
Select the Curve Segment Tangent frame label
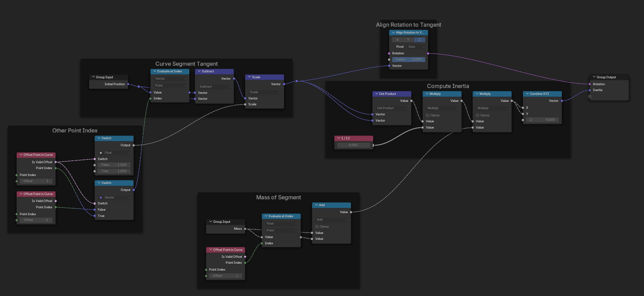click(x=187, y=64)
